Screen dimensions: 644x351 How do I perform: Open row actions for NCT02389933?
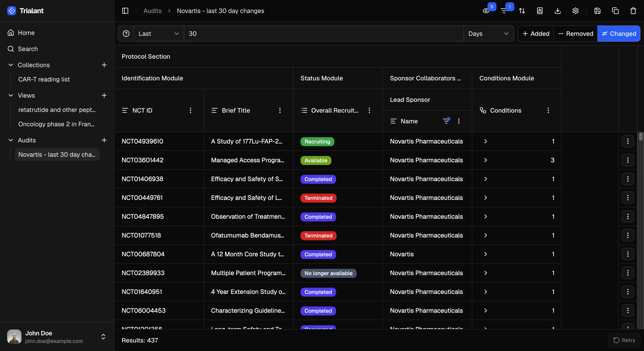click(x=628, y=273)
